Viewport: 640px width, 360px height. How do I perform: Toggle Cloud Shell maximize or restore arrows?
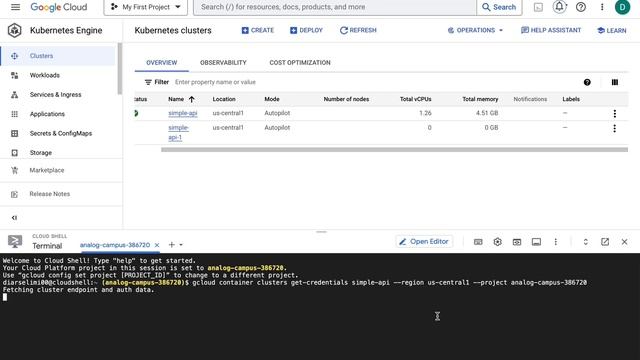point(585,242)
